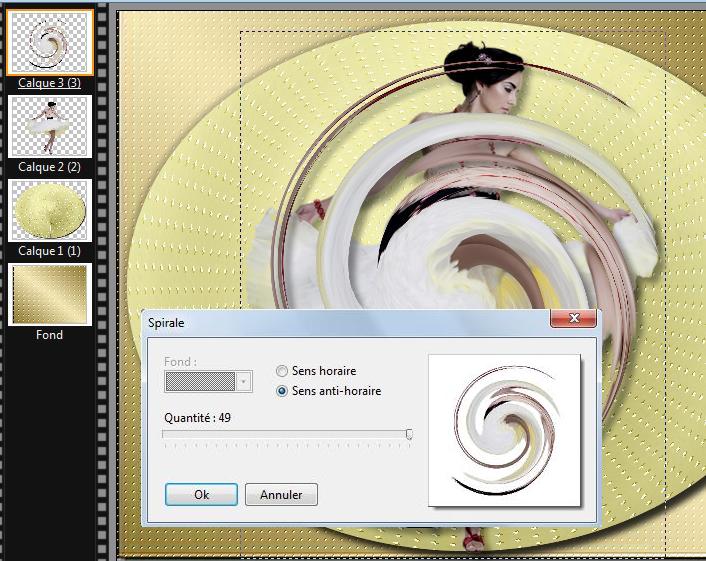The height and width of the screenshot is (561, 706).
Task: Click the "Fond" layer name label
Action: pyautogui.click(x=49, y=335)
